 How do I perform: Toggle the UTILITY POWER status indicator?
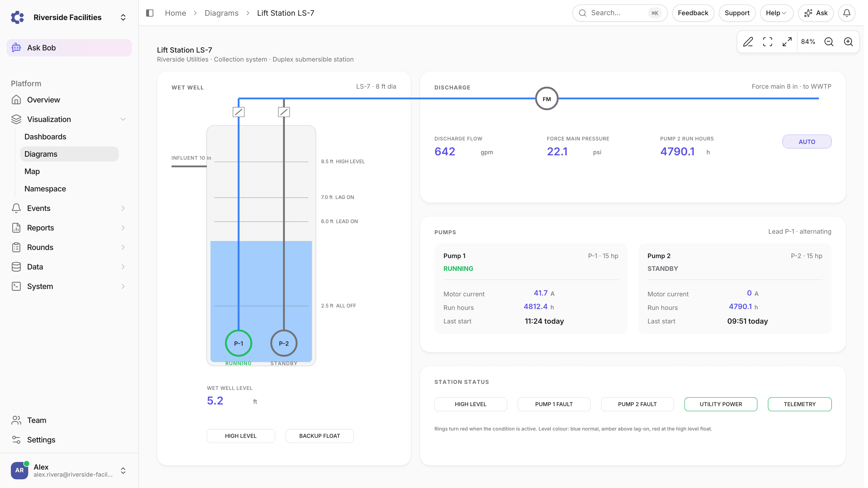tap(721, 404)
